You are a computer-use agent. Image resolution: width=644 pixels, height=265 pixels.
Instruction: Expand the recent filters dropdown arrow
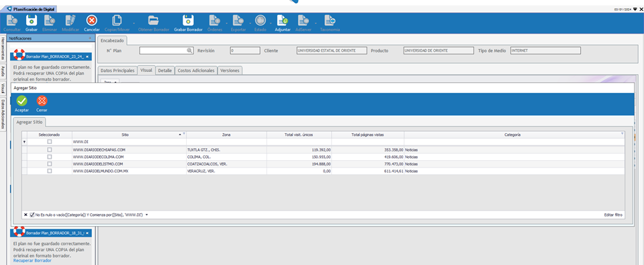point(146,215)
